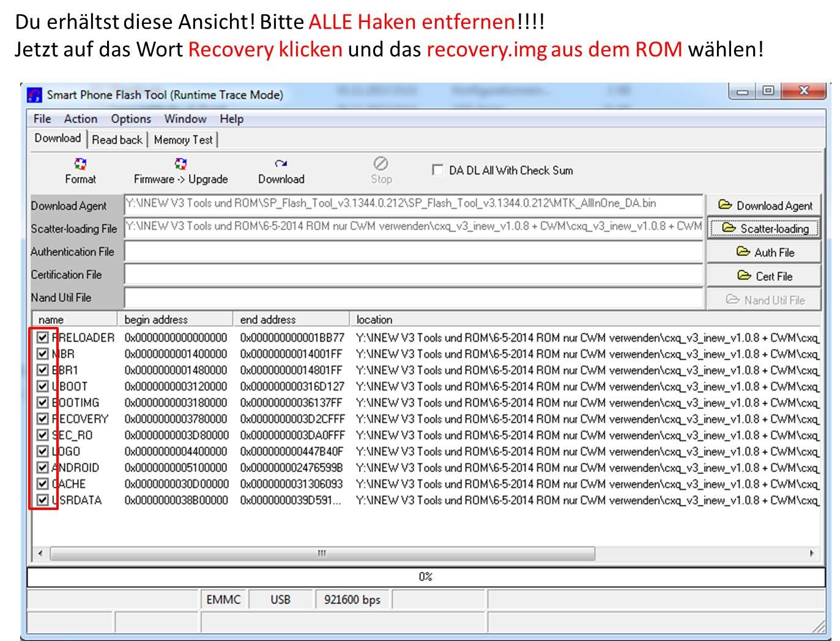840x641 pixels.
Task: Click the Download Agent browse button
Action: pos(765,206)
